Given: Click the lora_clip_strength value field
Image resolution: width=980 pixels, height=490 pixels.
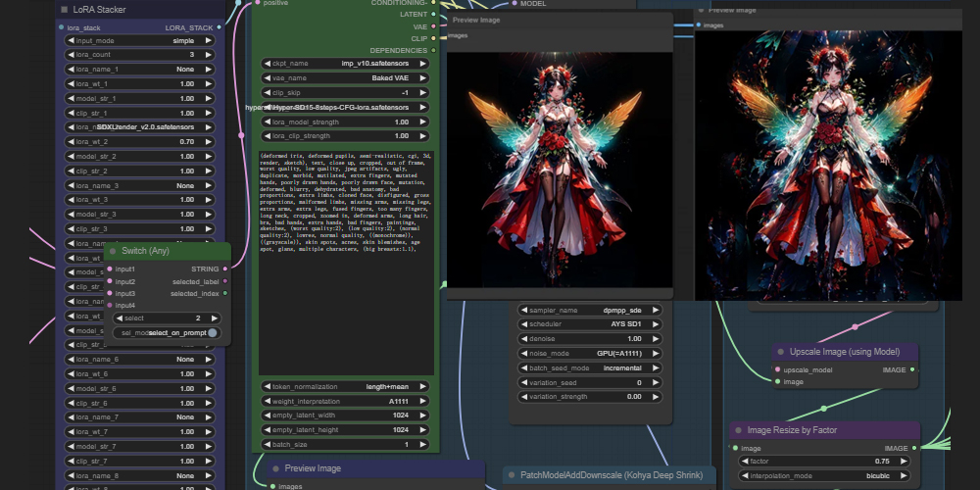Looking at the screenshot, I should pyautogui.click(x=345, y=136).
